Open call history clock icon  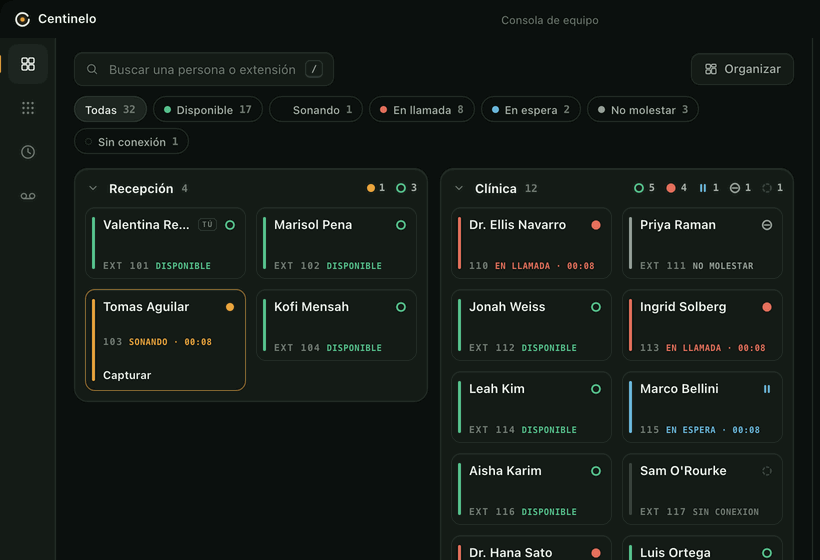(28, 152)
